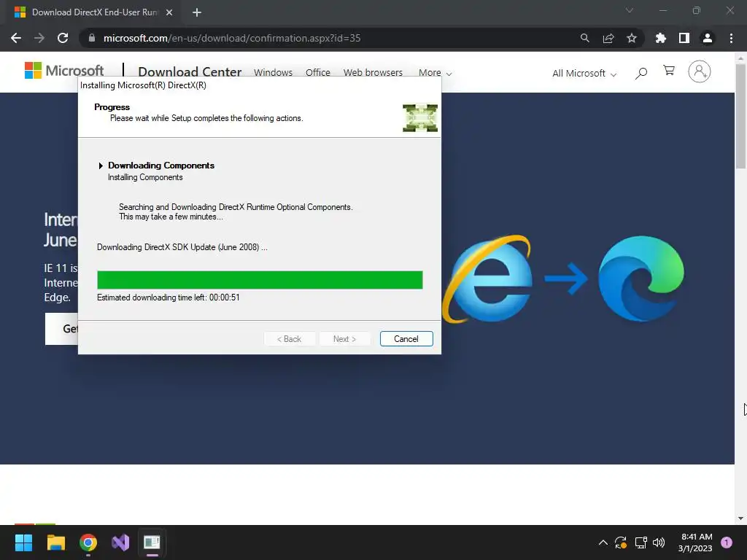Click the estimated downloading time left text

169,297
